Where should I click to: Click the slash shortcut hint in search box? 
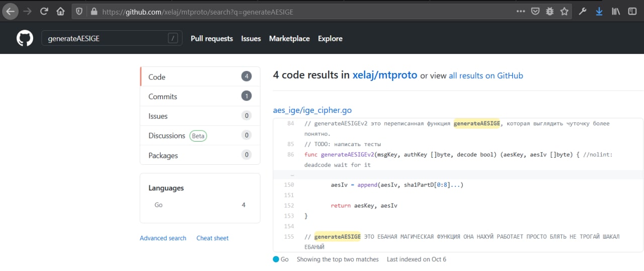pyautogui.click(x=173, y=38)
